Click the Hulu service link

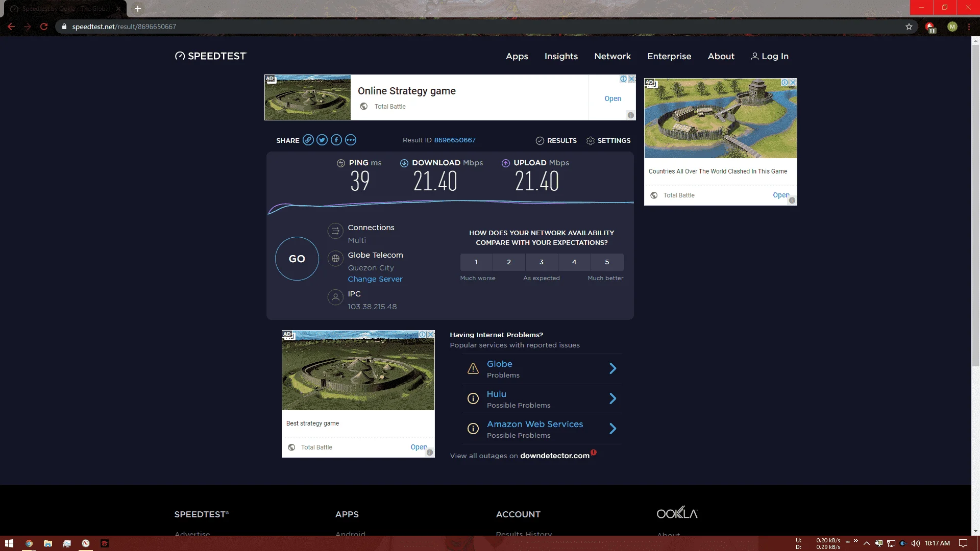[497, 394]
